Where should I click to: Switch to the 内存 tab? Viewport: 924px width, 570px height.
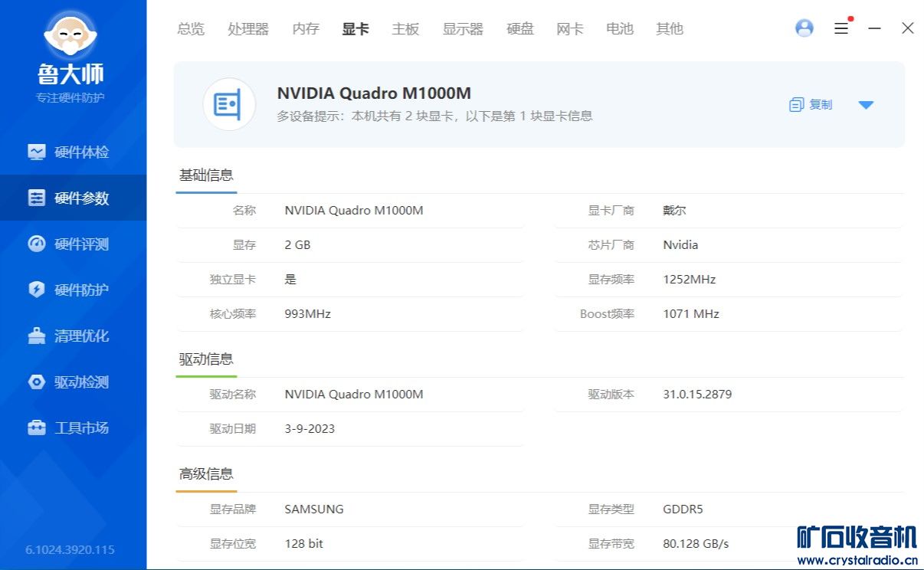[x=306, y=29]
